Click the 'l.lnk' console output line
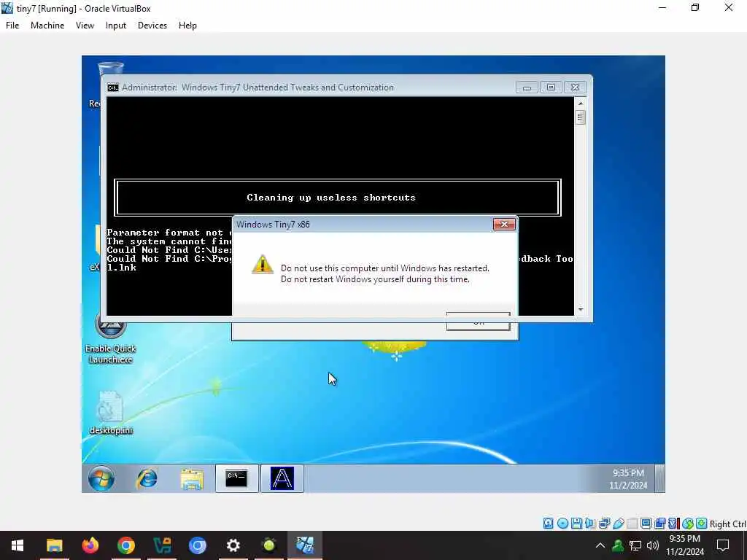 pyautogui.click(x=122, y=267)
